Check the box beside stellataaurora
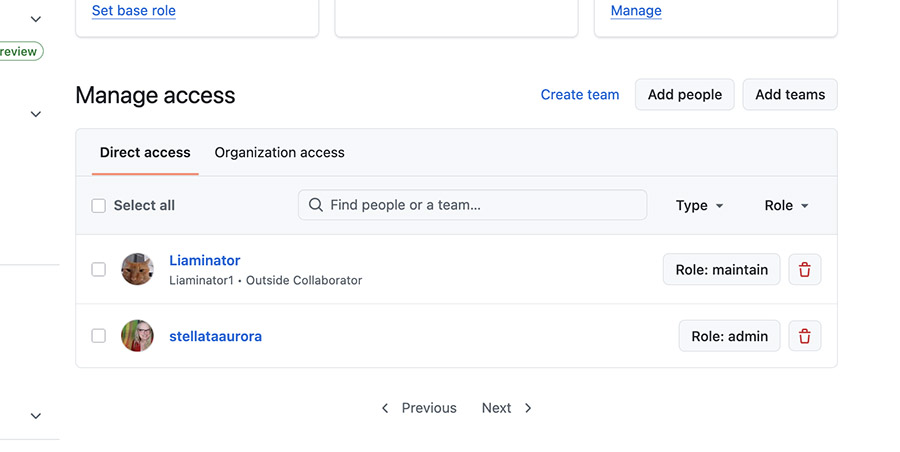The height and width of the screenshot is (452, 900). 98,336
